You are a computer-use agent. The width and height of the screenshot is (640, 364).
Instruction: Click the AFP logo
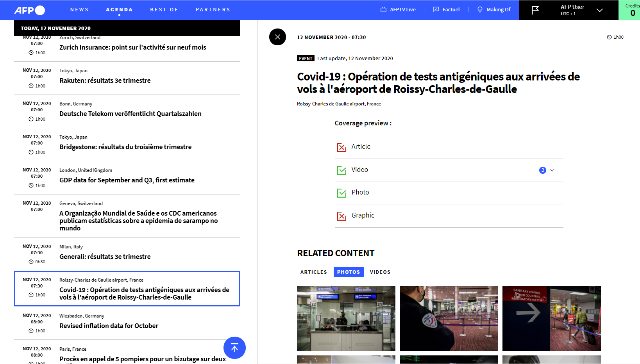point(30,10)
